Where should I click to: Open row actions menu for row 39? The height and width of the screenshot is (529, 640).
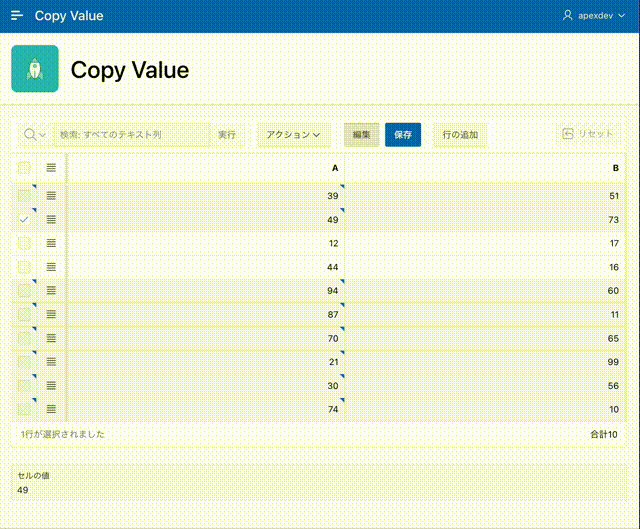point(51,196)
